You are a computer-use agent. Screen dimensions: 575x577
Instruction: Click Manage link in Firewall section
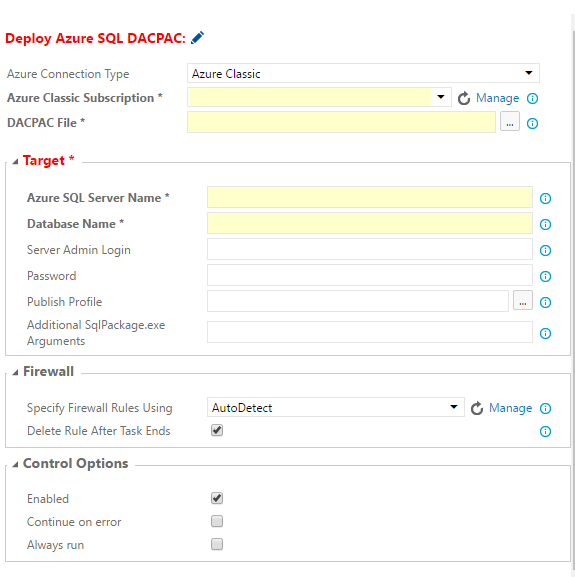[x=510, y=408]
